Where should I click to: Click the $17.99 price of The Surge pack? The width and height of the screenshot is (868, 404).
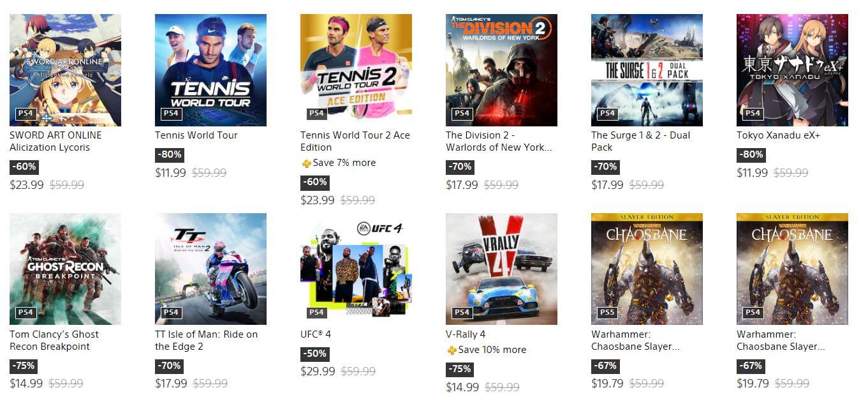[x=607, y=185]
